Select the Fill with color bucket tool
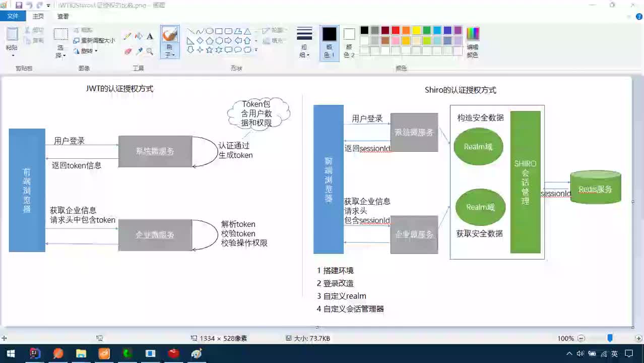 pyautogui.click(x=139, y=36)
